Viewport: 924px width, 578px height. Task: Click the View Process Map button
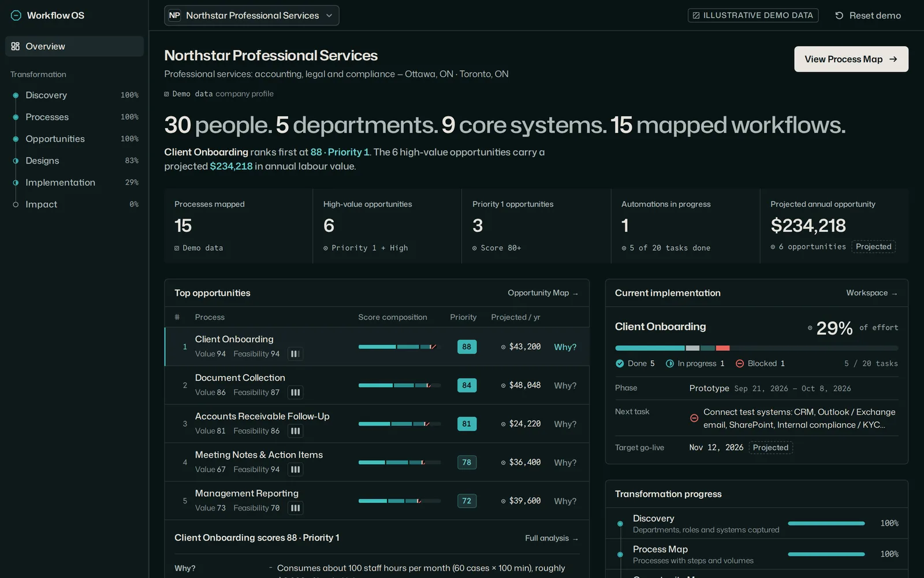tap(851, 59)
